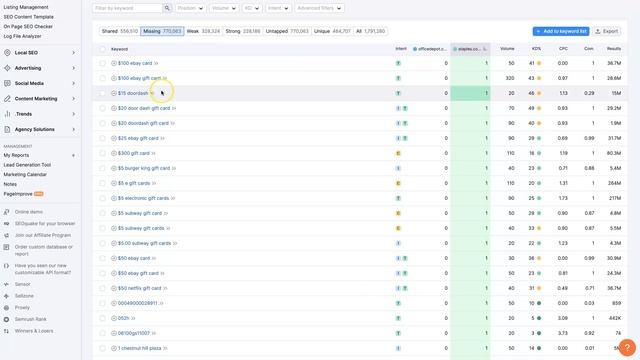Image resolution: width=640 pixels, height=360 pixels.
Task: Click the Semrush Rank icon
Action: 7,319
